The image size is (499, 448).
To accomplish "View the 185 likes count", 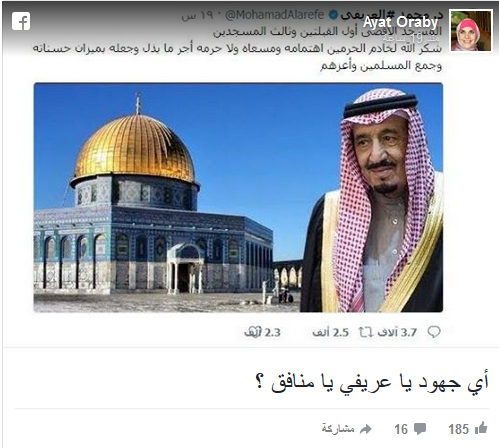I will pyautogui.click(x=458, y=429).
